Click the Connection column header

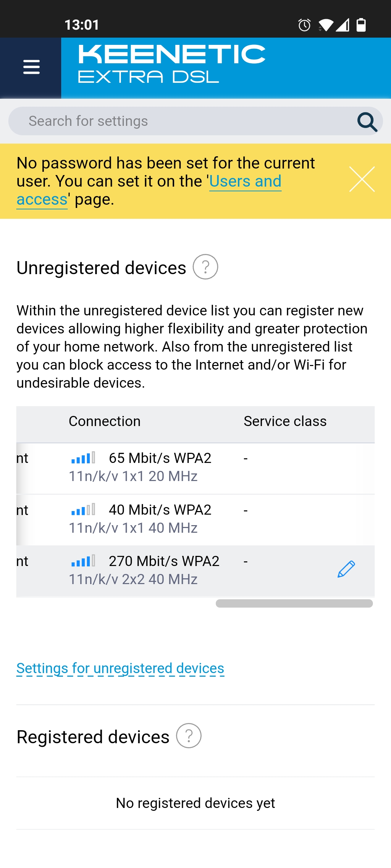click(x=105, y=421)
